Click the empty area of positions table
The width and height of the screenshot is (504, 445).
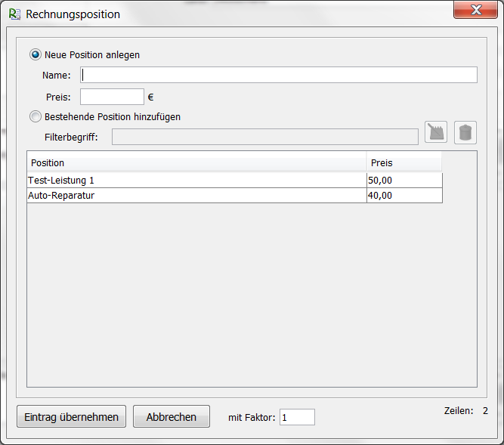(x=252, y=295)
